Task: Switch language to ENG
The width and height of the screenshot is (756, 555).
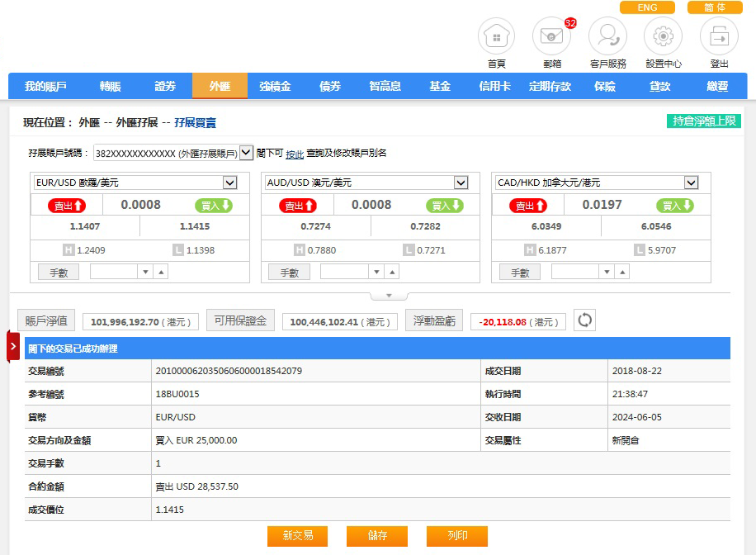Action: (x=648, y=7)
